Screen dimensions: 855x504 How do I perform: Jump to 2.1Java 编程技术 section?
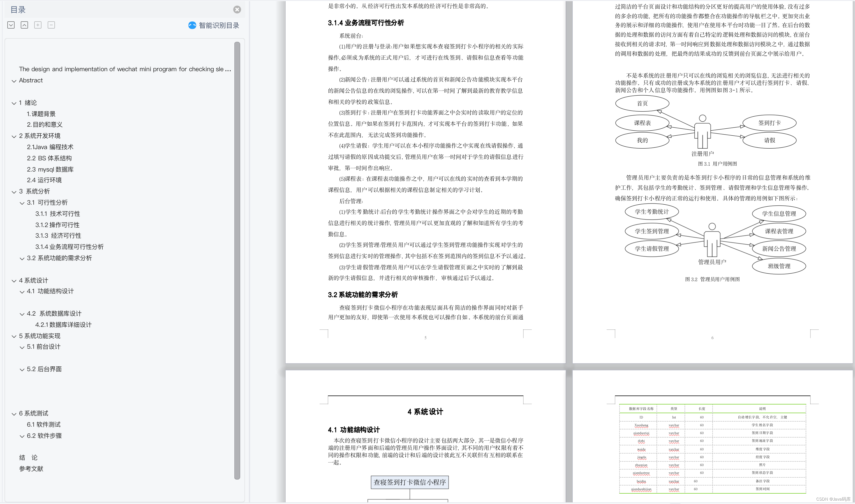[50, 147]
